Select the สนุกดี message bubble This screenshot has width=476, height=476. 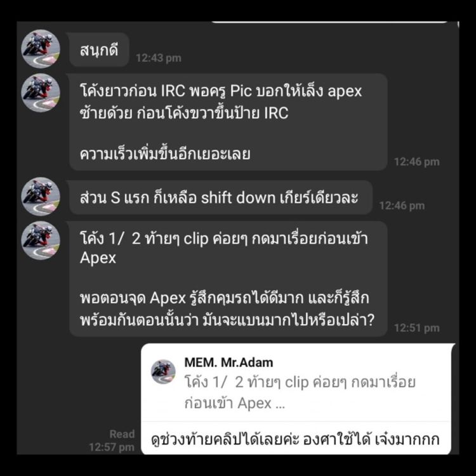99,50
